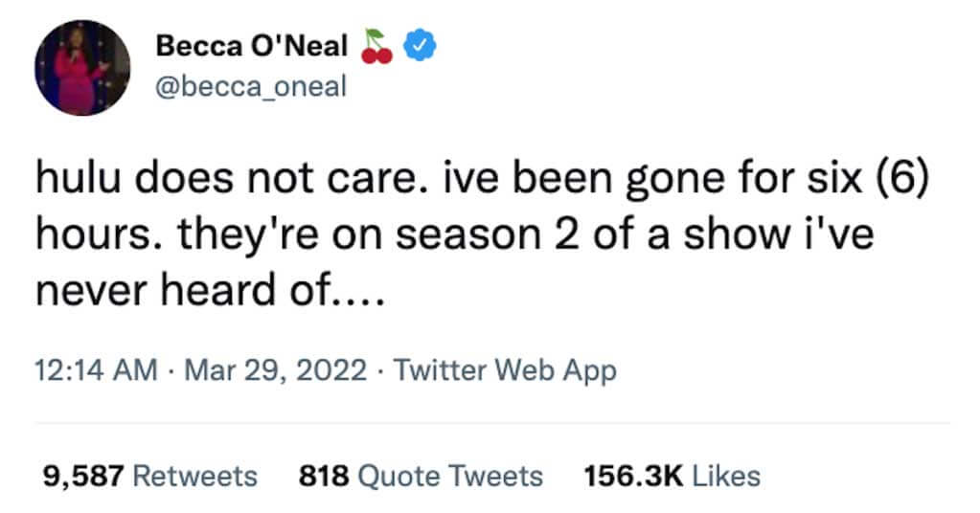Click 'does not care' in the tweet
This screenshot has width=980, height=513.
[x=276, y=178]
